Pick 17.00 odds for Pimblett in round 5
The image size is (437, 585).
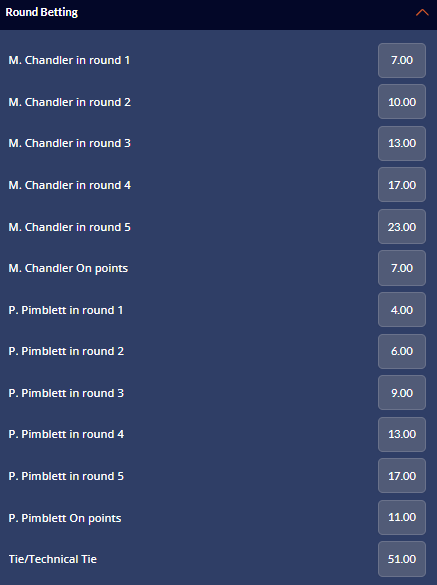402,476
